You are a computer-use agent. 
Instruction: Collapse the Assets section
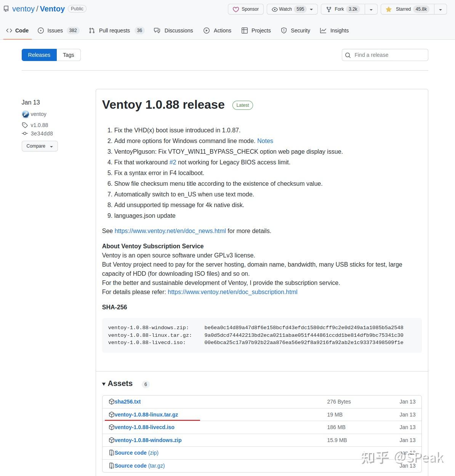[104, 384]
